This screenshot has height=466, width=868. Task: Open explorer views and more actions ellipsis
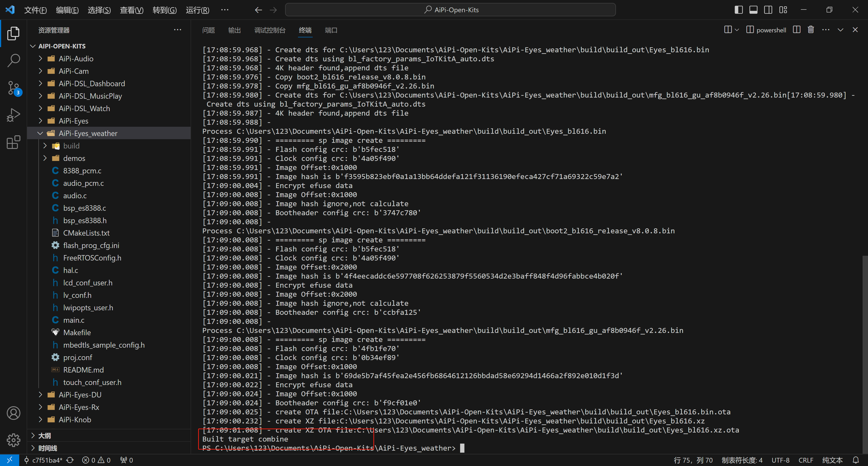click(177, 30)
